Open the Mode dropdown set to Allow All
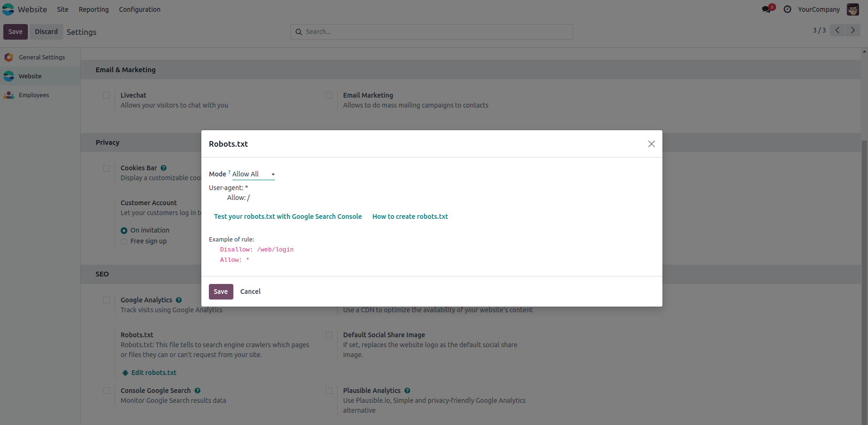Image resolution: width=868 pixels, height=425 pixels. pyautogui.click(x=253, y=174)
